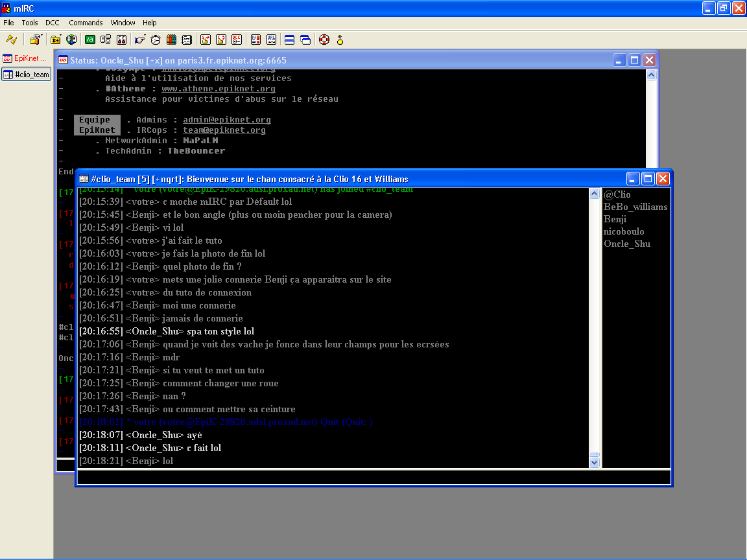Open mIRC Options hammer icon
This screenshot has height=560, width=747.
[35, 40]
